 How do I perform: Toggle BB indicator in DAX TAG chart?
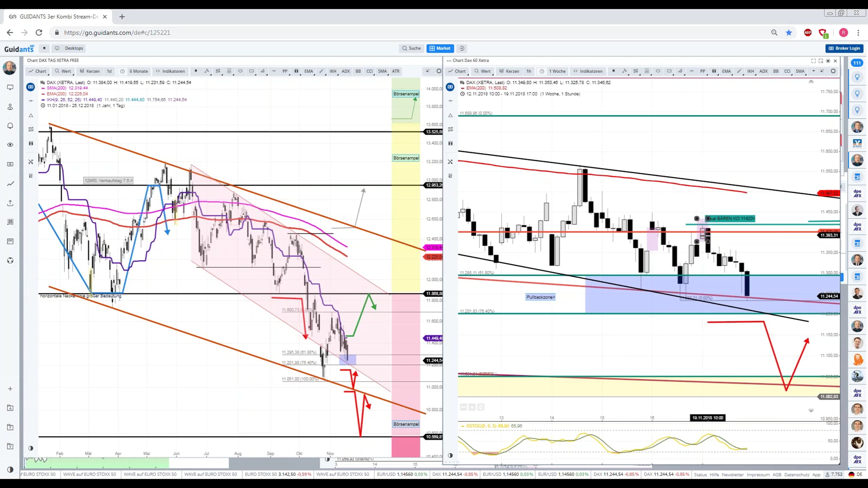click(x=358, y=71)
